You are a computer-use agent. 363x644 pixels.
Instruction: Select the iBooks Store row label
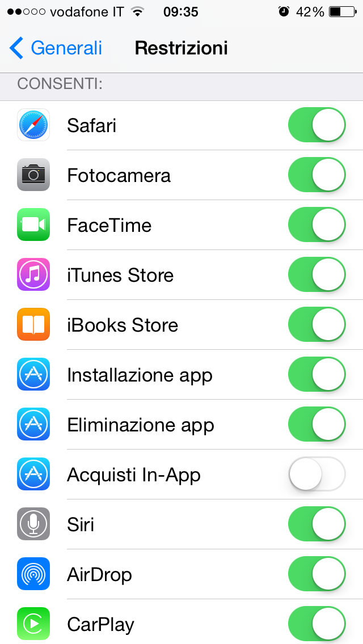(123, 325)
